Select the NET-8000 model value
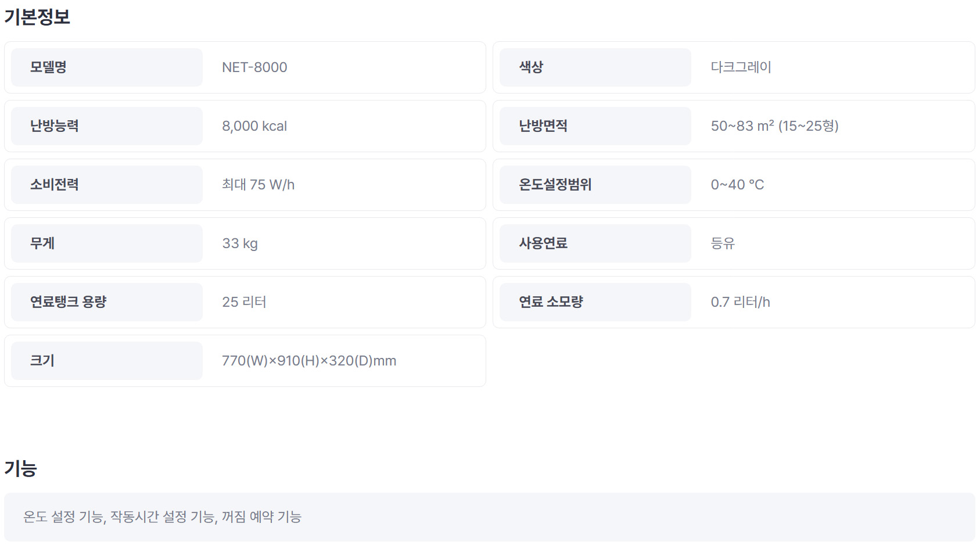Screen dimensions: 980x545 (254, 67)
